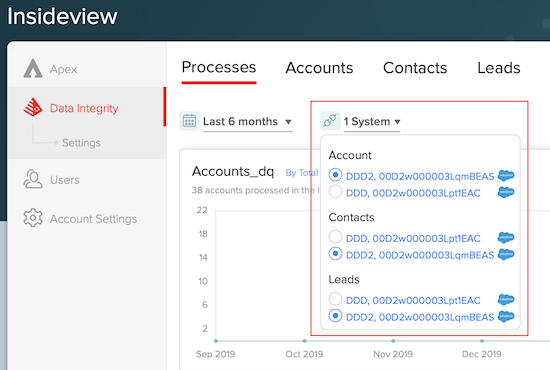
Task: Select the Account DDD2 radio button
Action: pyautogui.click(x=335, y=175)
